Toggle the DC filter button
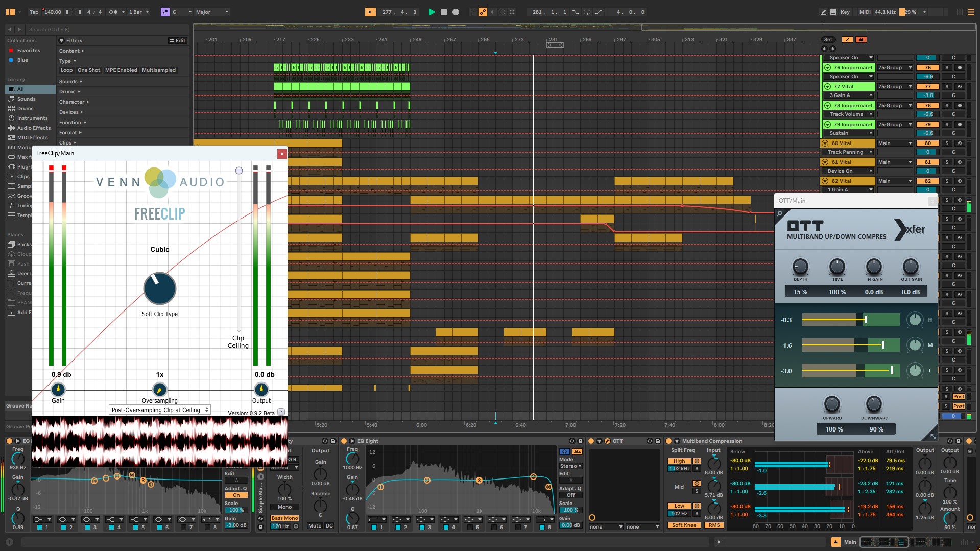The width and height of the screenshot is (980, 551). 329,525
